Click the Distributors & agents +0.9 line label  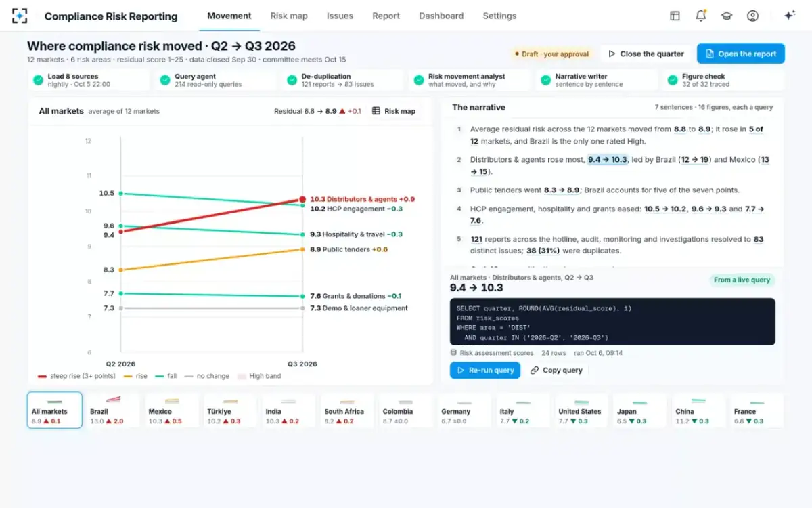363,200
